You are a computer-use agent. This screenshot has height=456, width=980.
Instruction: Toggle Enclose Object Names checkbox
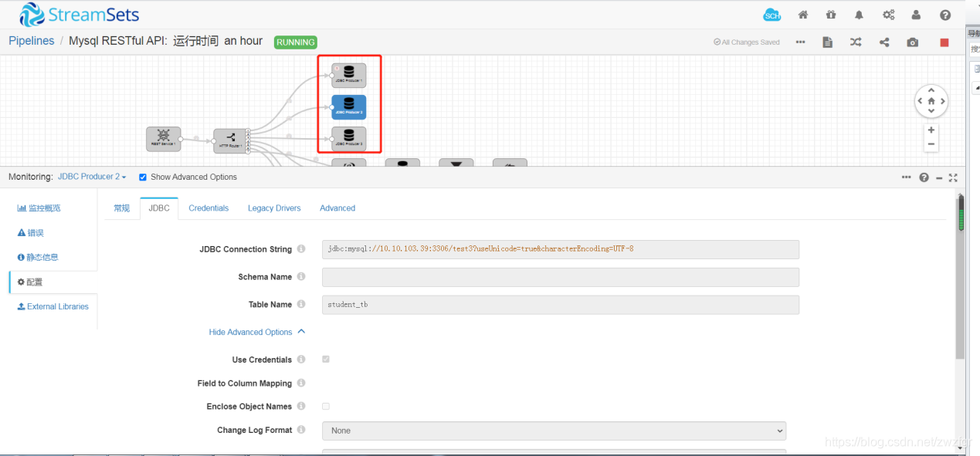(x=326, y=407)
